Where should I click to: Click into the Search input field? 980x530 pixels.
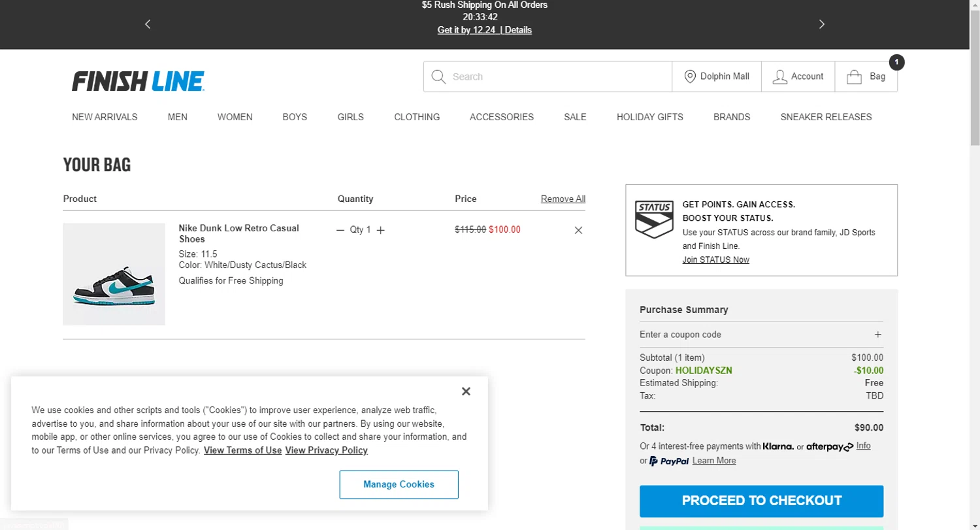pyautogui.click(x=559, y=76)
